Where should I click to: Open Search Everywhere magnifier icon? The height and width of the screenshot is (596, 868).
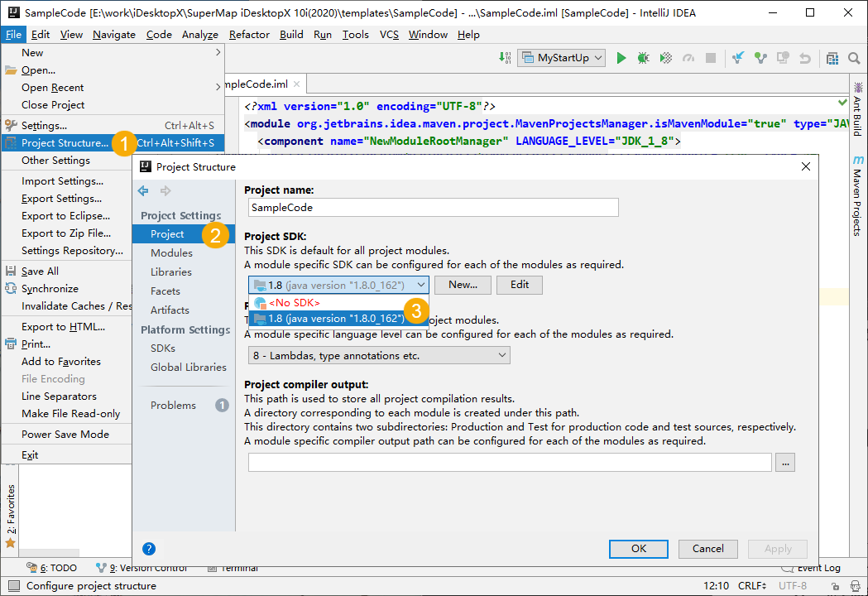click(854, 58)
